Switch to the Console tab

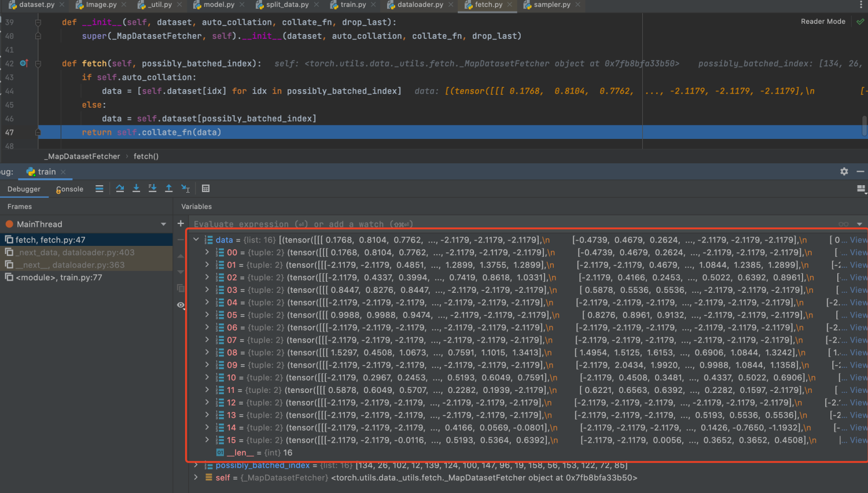[x=69, y=189]
